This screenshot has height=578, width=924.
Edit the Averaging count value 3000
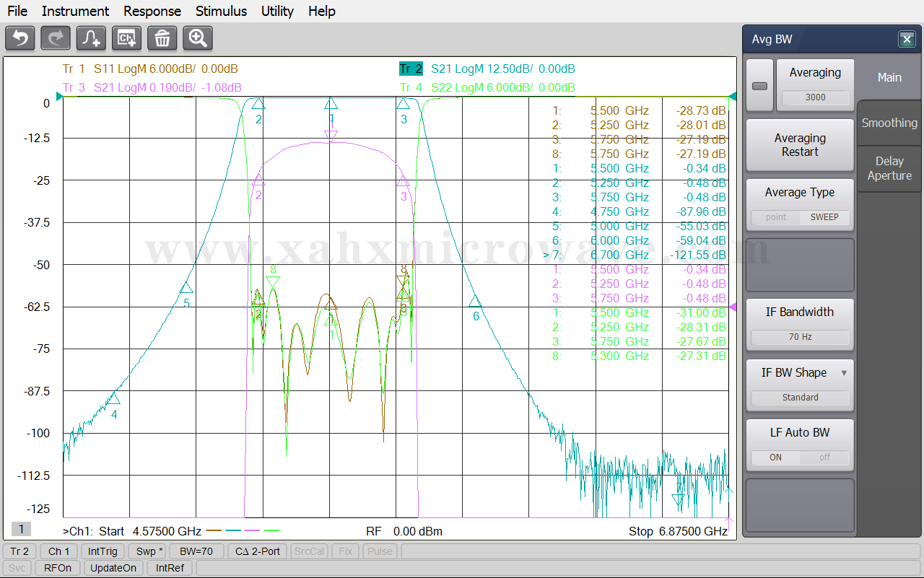click(x=815, y=97)
